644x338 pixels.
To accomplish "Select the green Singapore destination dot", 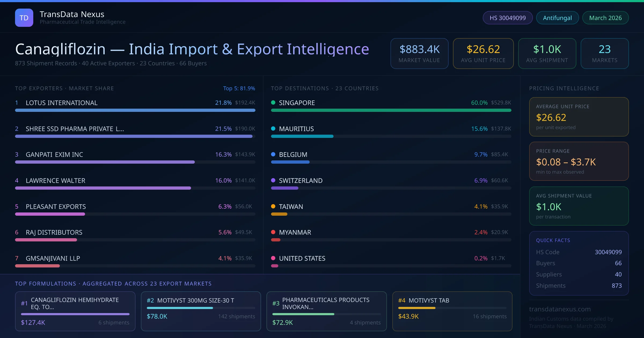I will 273,102.
